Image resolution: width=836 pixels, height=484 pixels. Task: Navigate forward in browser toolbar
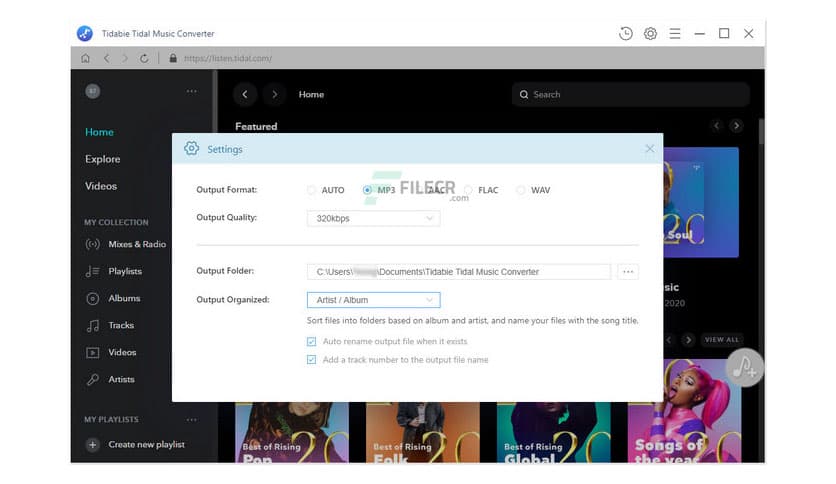pos(125,58)
